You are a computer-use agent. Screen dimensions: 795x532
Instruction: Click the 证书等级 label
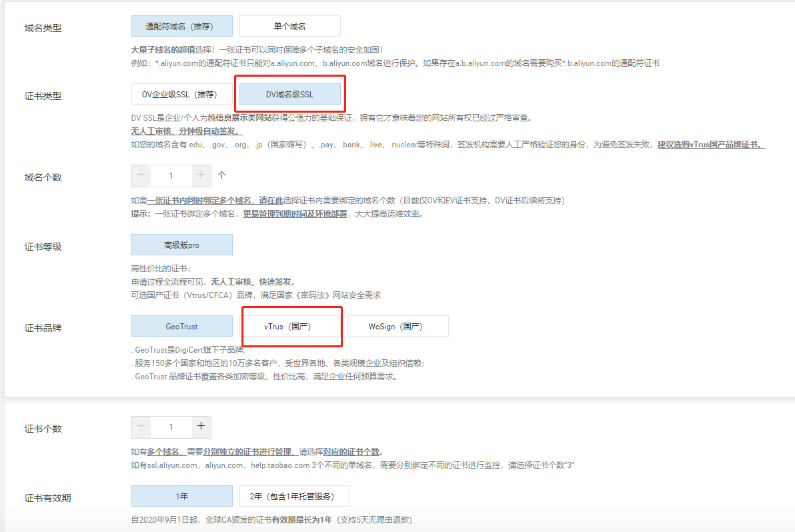click(43, 247)
